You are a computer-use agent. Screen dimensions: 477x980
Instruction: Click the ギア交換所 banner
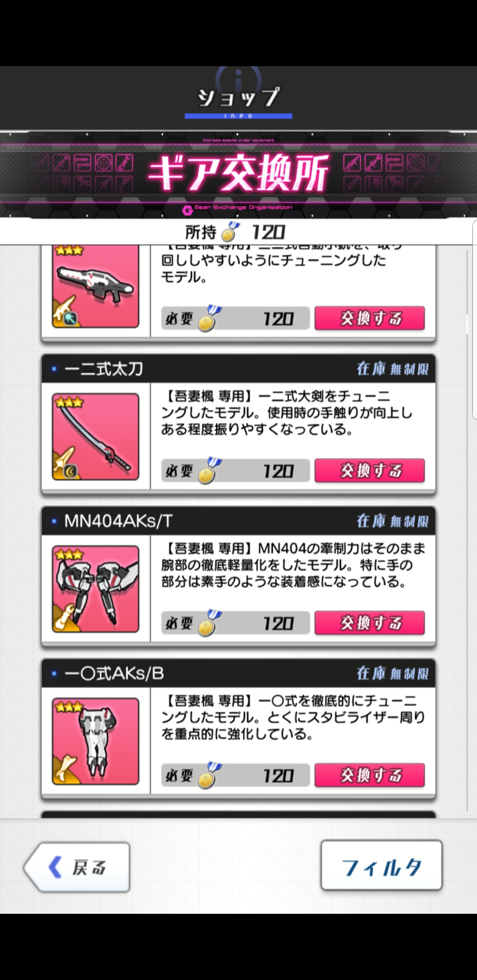click(238, 174)
